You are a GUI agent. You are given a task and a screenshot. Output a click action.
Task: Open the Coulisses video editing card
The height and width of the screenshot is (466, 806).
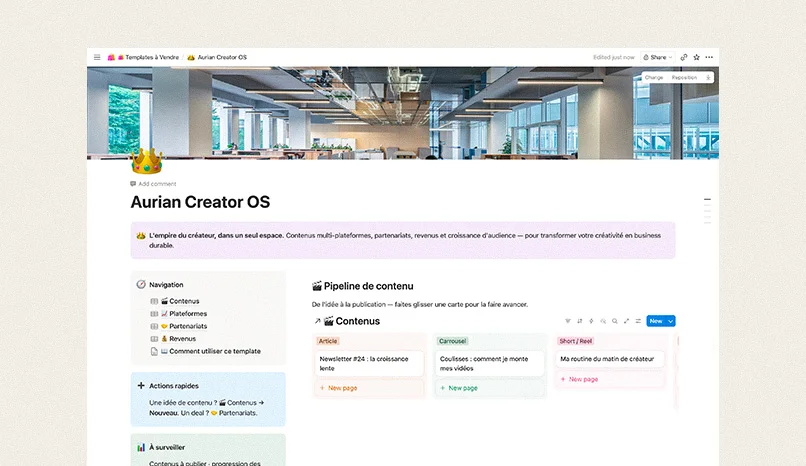click(490, 363)
